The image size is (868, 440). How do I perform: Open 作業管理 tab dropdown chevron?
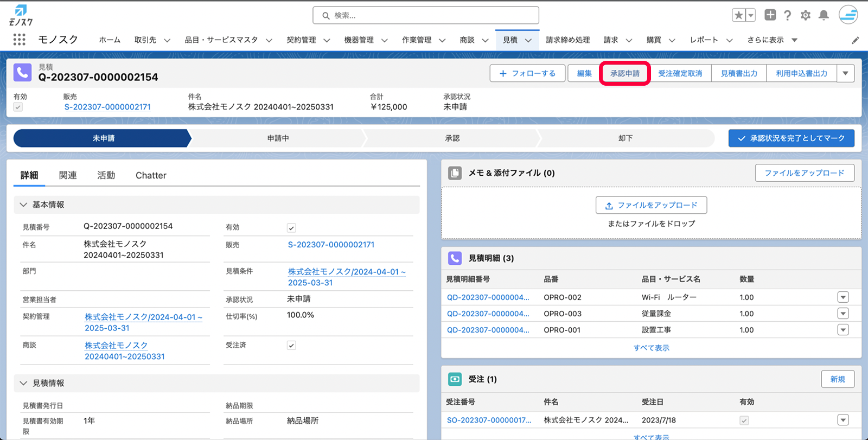point(442,40)
